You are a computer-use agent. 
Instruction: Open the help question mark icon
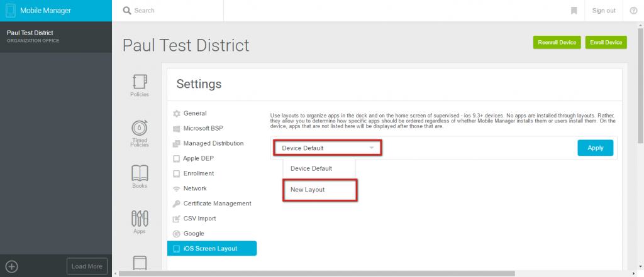click(x=633, y=10)
